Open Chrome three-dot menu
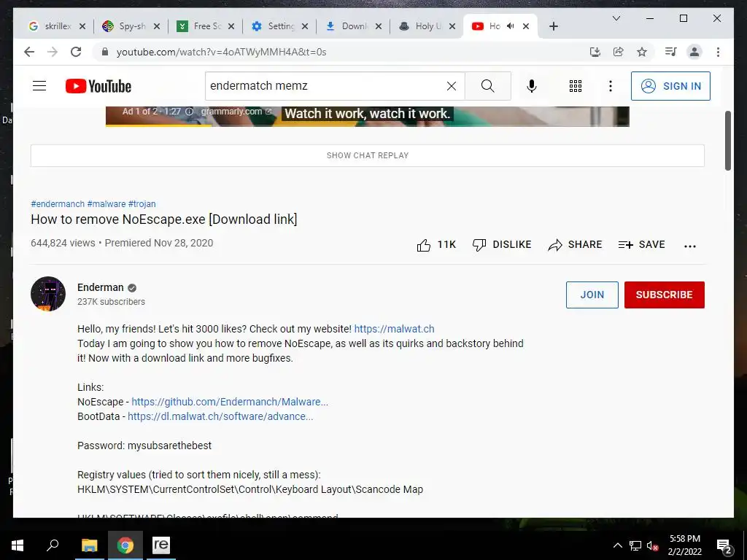The width and height of the screenshot is (747, 560). pos(718,52)
